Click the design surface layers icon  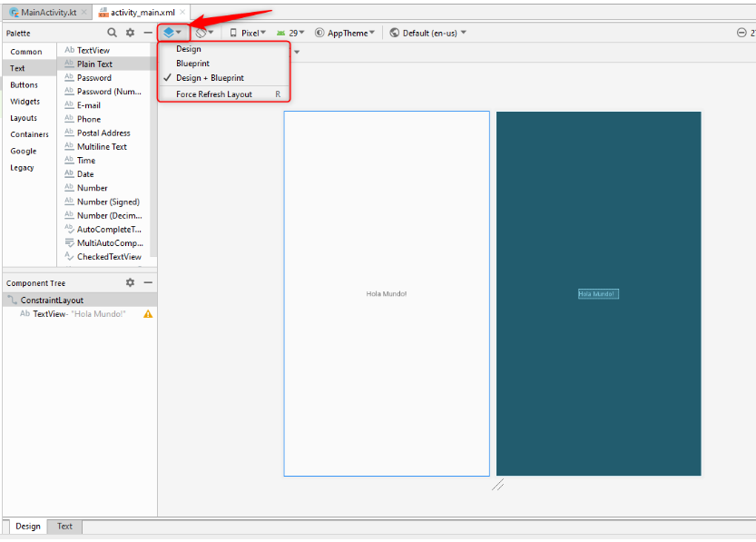(x=169, y=33)
